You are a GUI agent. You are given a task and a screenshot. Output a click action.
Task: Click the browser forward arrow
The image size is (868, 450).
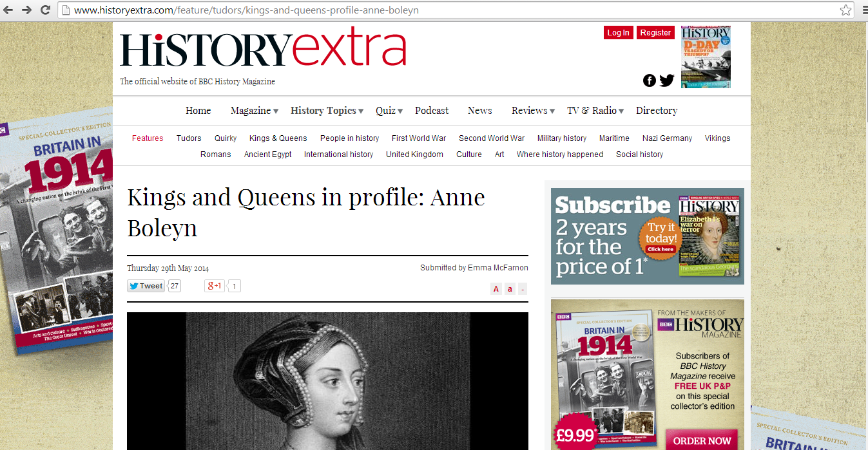pos(26,10)
